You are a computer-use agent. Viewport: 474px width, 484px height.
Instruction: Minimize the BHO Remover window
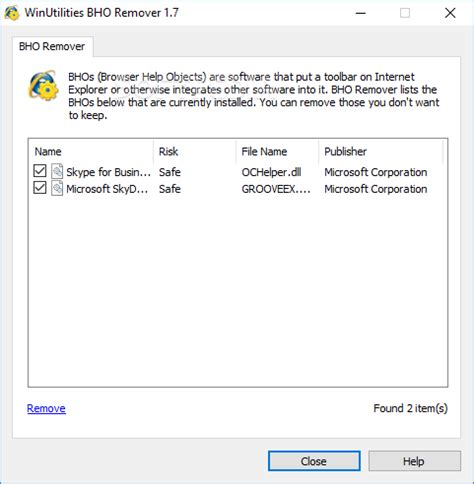pyautogui.click(x=361, y=13)
